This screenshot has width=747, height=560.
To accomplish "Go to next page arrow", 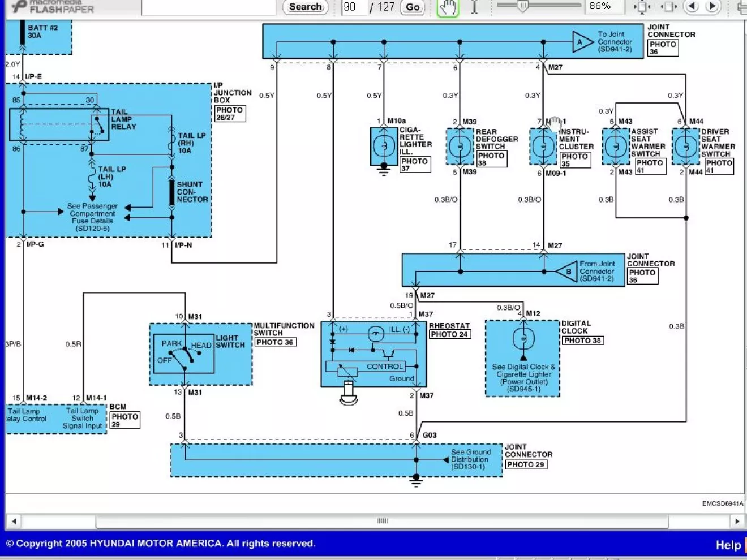I will point(712,6).
